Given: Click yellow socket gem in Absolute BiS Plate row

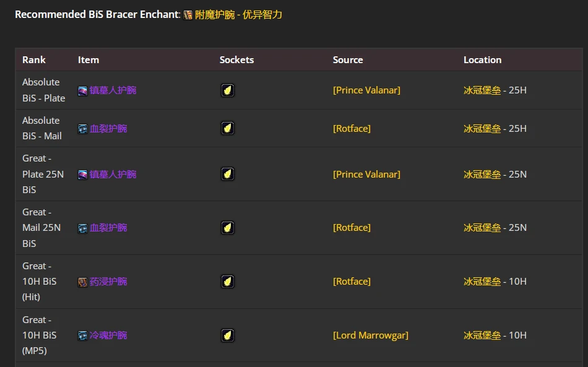Looking at the screenshot, I should 228,90.
